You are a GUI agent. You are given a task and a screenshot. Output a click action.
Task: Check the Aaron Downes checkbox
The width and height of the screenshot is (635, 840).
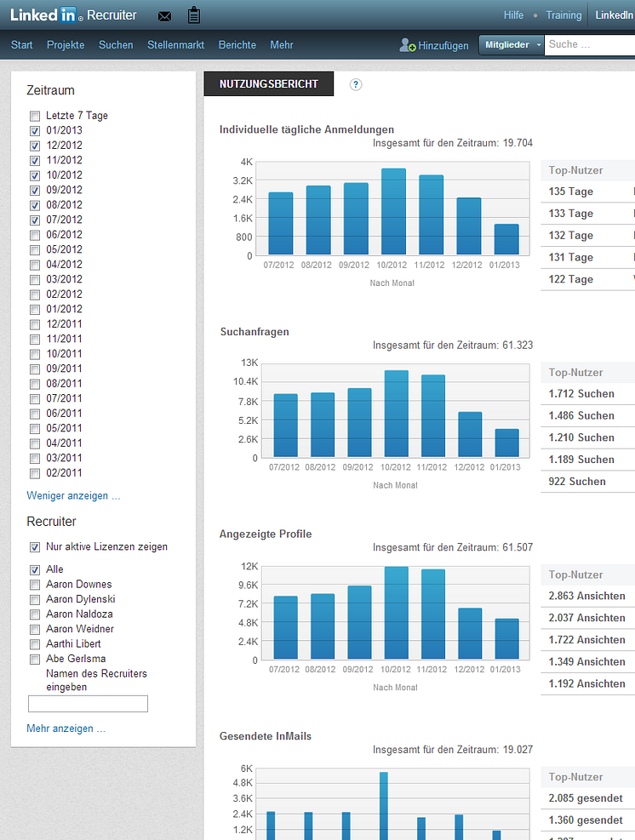click(x=35, y=585)
